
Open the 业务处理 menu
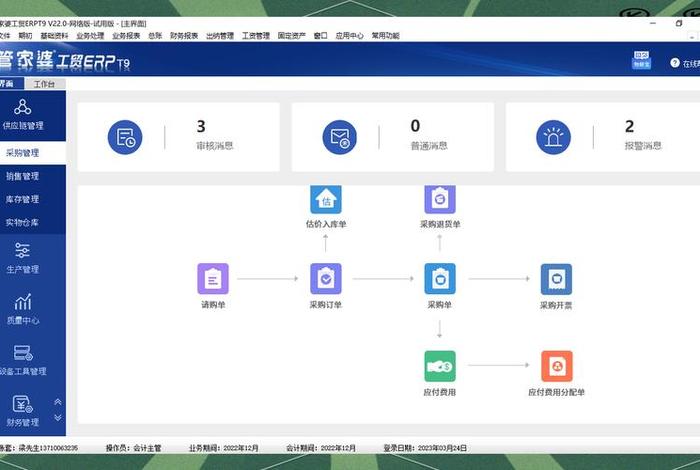click(90, 36)
